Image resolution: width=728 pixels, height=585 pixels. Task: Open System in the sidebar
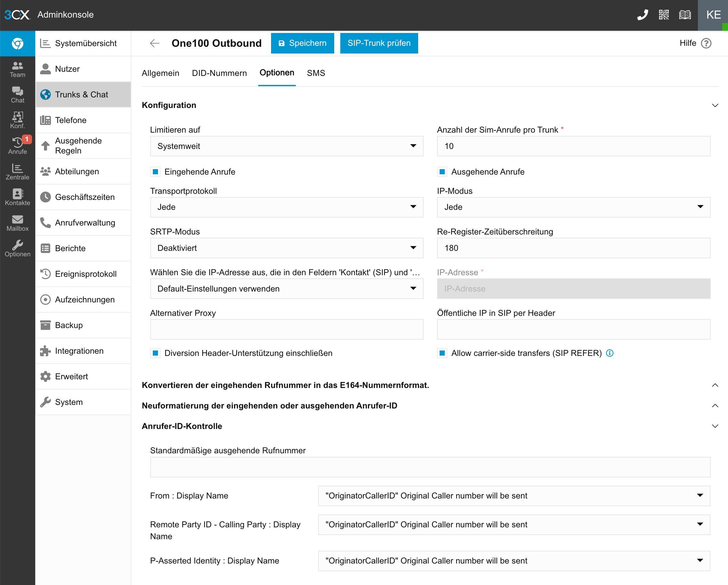(83, 402)
